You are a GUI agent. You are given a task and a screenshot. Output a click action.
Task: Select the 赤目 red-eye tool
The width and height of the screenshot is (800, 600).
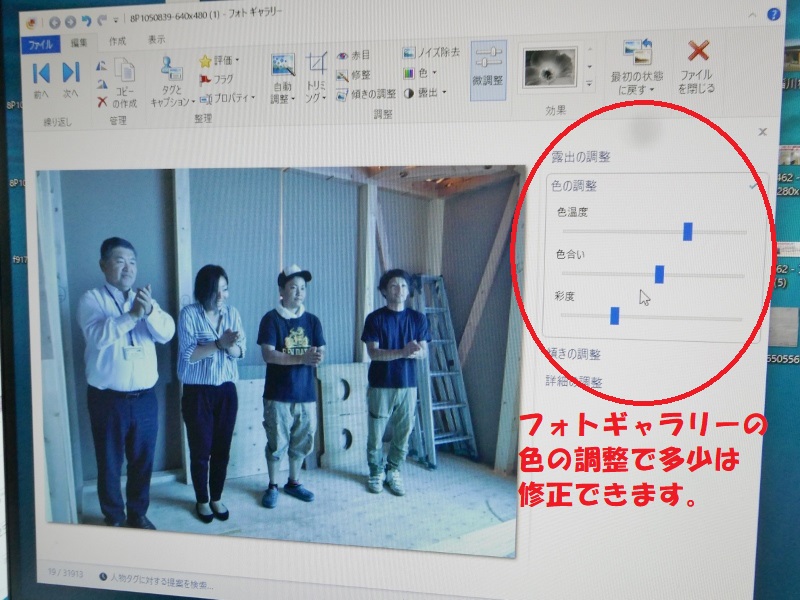tap(353, 55)
